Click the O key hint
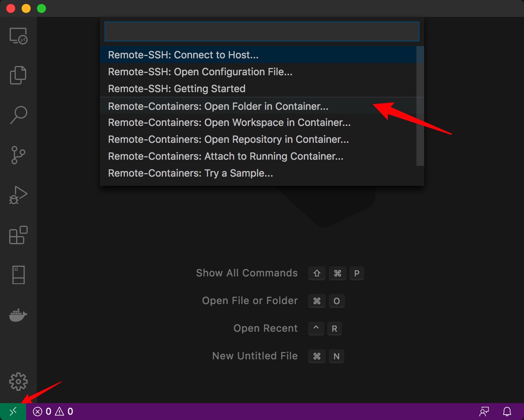 tap(337, 301)
